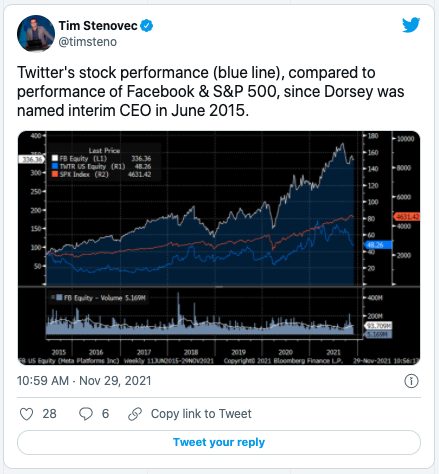Click the 6 replies count
This screenshot has width=439, height=474.
(x=105, y=414)
